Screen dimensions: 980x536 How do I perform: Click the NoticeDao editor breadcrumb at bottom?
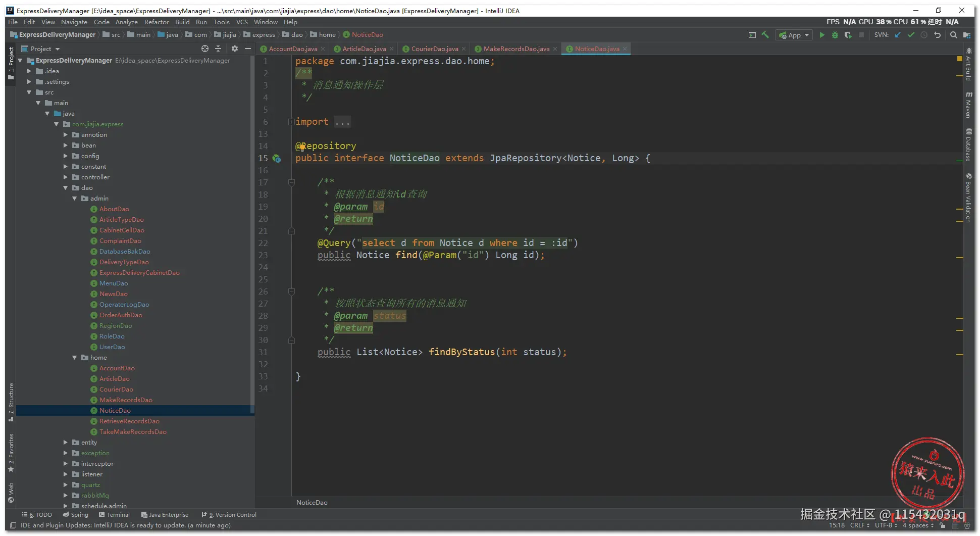312,503
